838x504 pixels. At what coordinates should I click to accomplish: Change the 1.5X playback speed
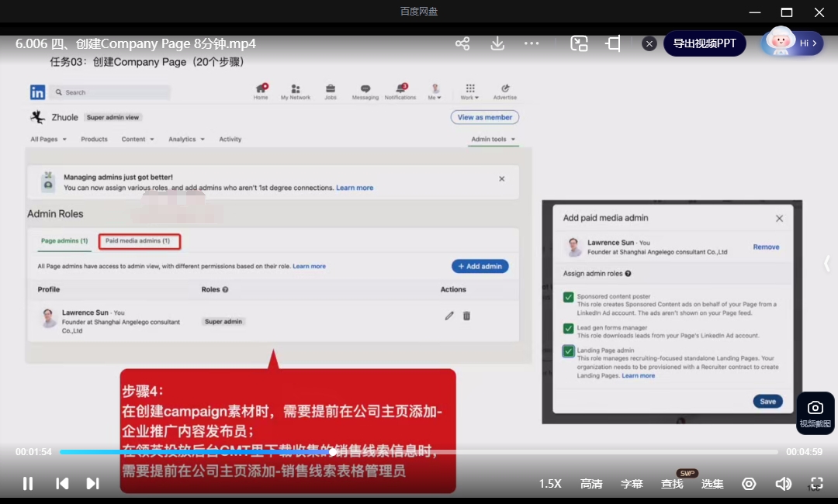(x=550, y=484)
